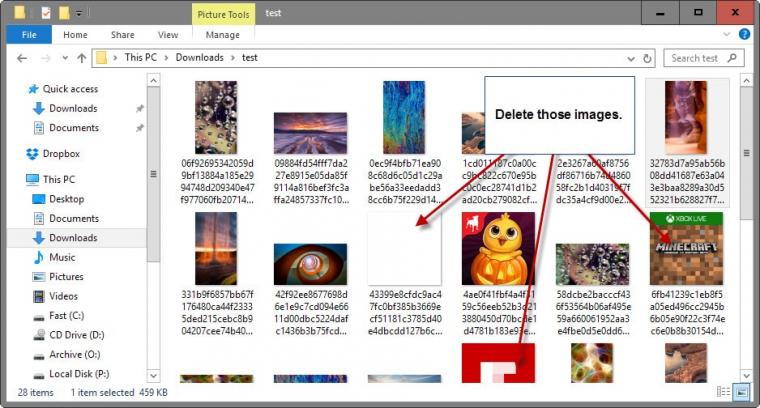Switch to Large icons view button
760x408 pixels.
741,392
